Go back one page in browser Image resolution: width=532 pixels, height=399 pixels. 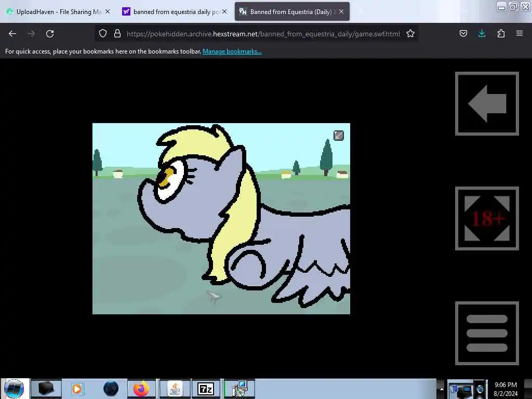click(x=12, y=34)
